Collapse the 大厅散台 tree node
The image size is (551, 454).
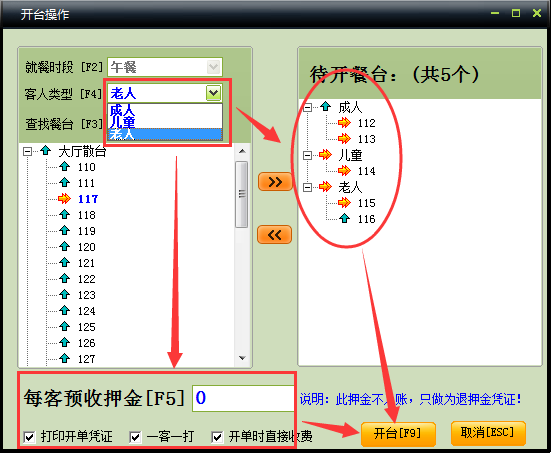click(x=27, y=151)
